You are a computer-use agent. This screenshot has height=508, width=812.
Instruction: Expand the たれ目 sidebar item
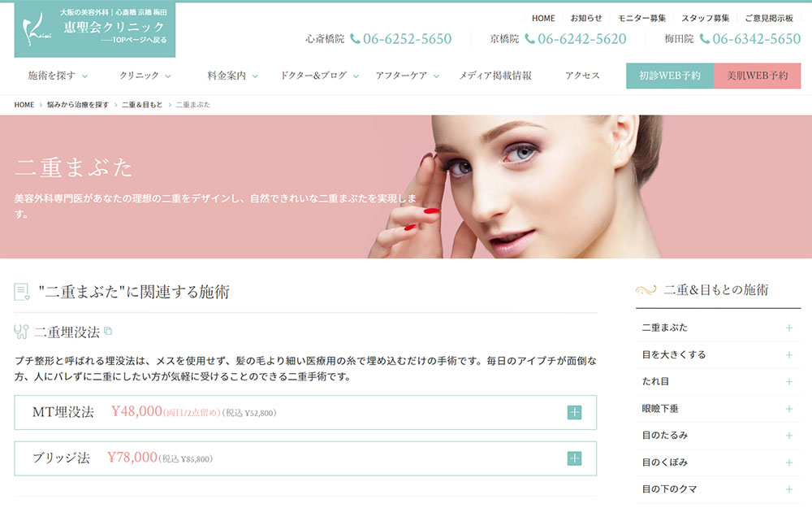pyautogui.click(x=788, y=382)
